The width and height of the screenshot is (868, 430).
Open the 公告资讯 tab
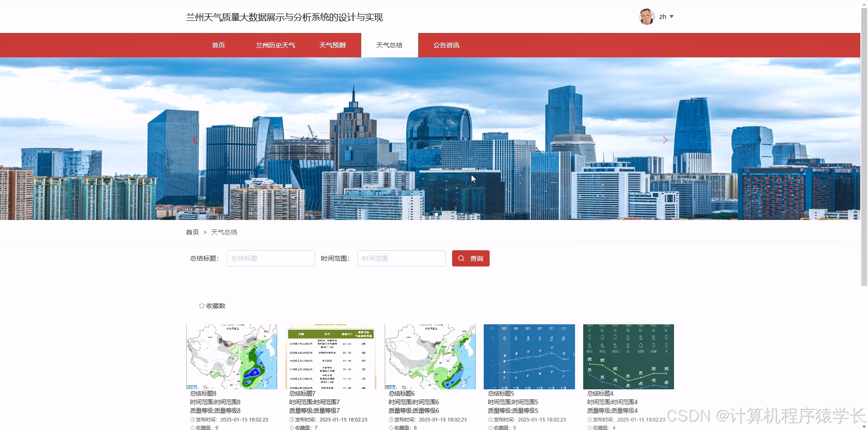446,45
